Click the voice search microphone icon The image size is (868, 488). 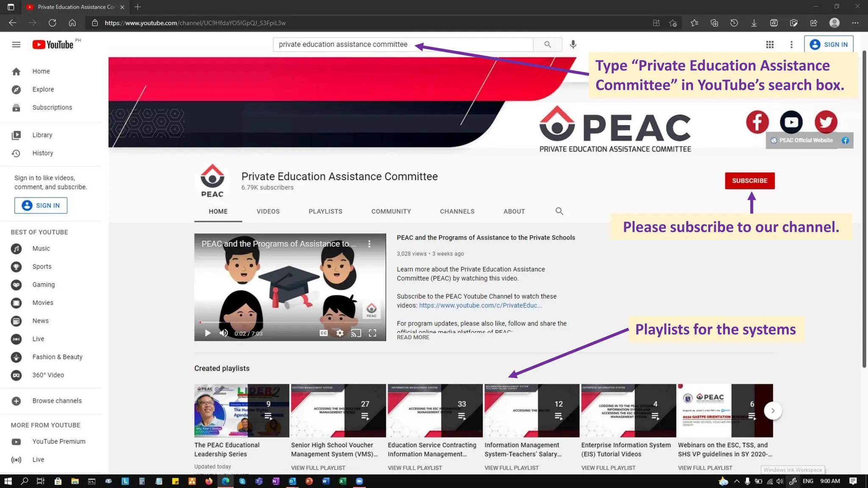(x=573, y=44)
